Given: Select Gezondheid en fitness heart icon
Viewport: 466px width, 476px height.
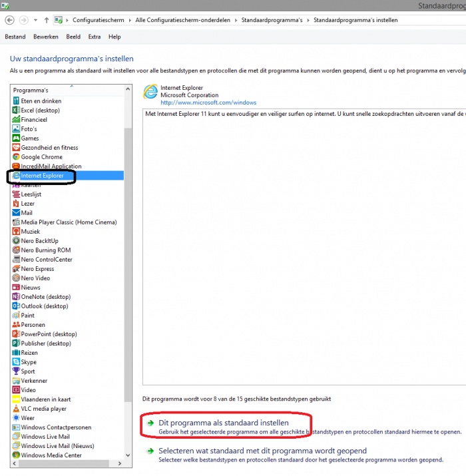Looking at the screenshot, I should click(x=16, y=148).
